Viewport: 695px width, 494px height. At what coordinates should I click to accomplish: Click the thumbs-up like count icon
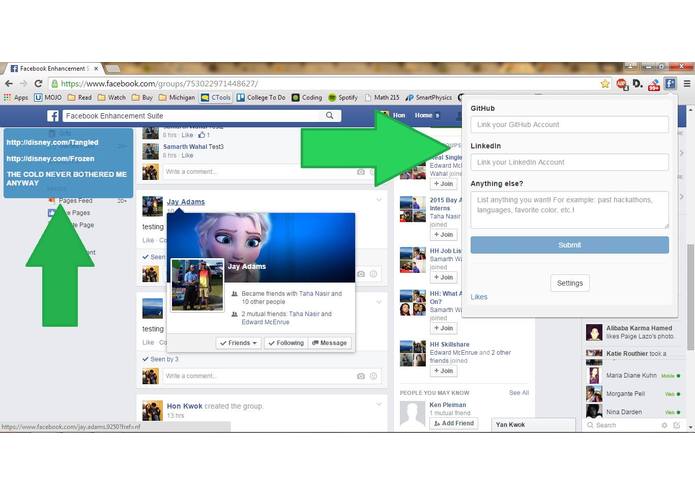click(202, 135)
